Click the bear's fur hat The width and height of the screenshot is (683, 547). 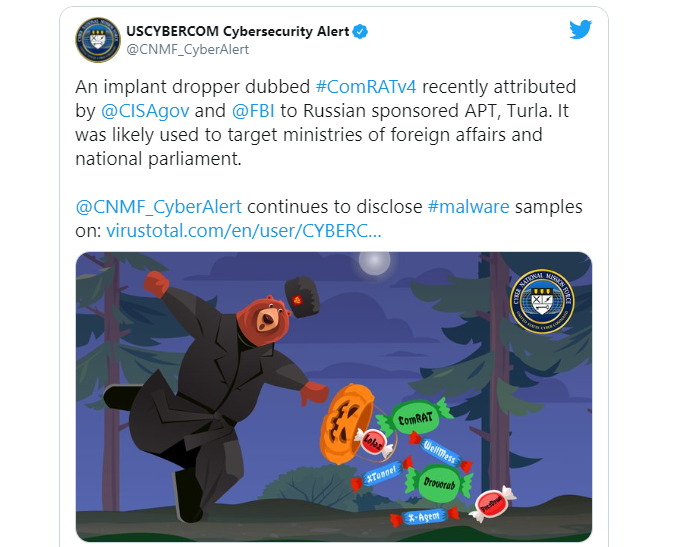tap(301, 297)
